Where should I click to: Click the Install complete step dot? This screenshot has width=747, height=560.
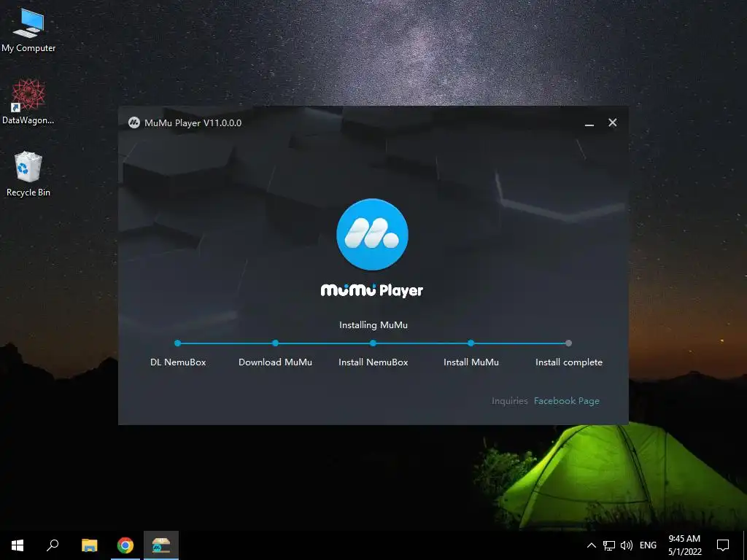coord(568,343)
